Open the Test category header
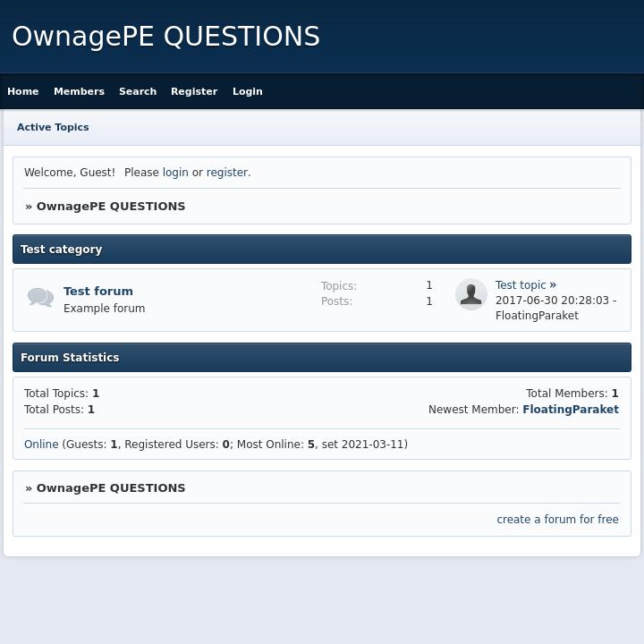644x644 pixels. [62, 250]
